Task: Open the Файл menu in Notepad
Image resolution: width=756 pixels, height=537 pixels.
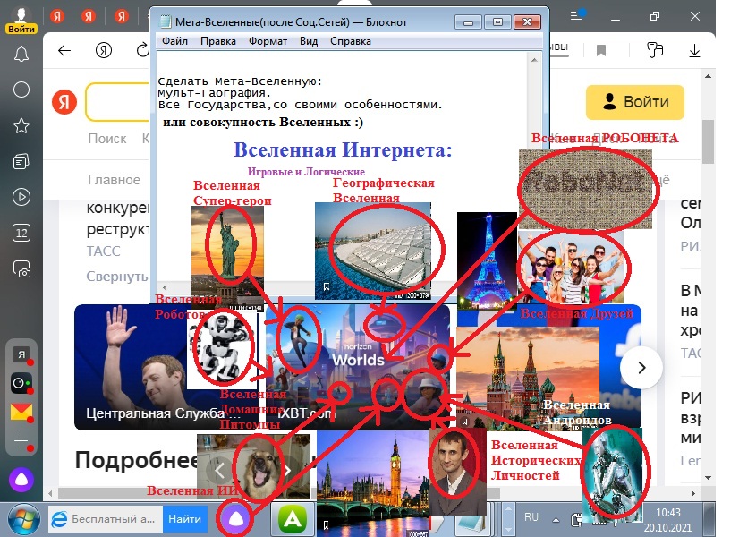Action: click(x=174, y=41)
